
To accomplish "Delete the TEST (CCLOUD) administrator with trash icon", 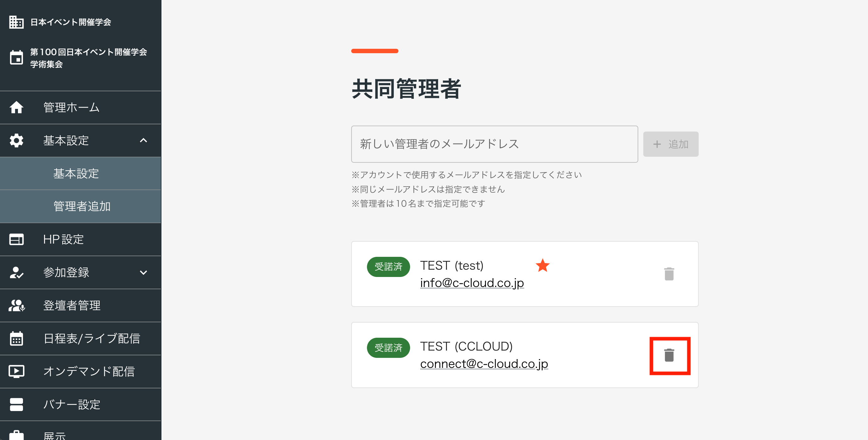I will click(669, 355).
